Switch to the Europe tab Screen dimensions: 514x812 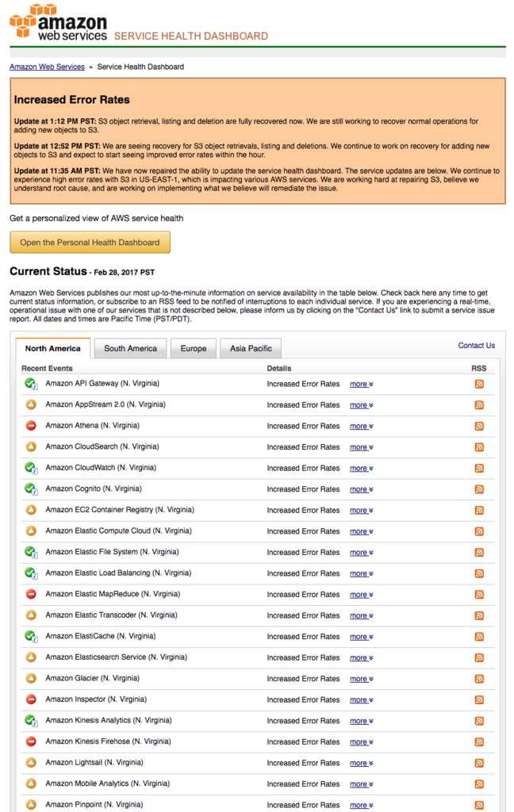click(194, 349)
